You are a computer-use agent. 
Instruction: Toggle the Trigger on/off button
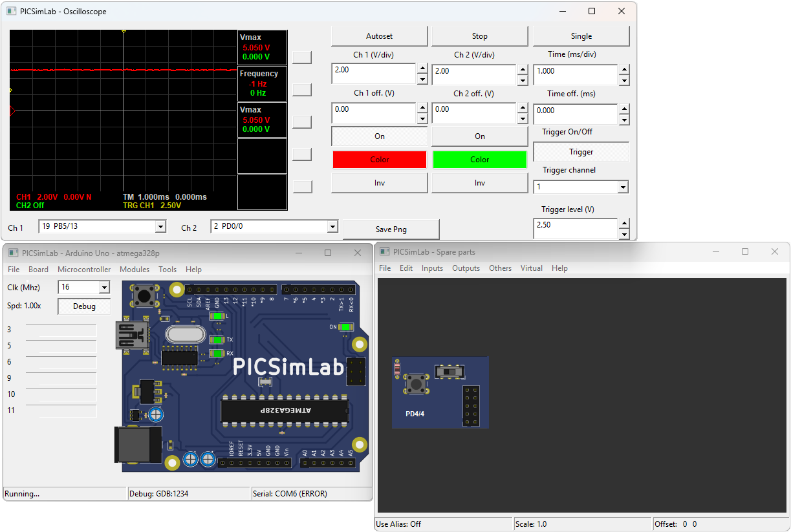point(580,152)
